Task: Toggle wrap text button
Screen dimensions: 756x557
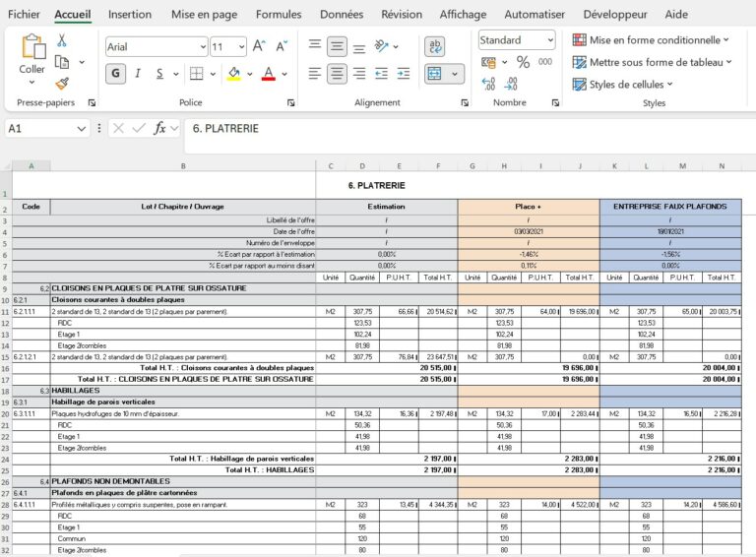Action: (435, 46)
